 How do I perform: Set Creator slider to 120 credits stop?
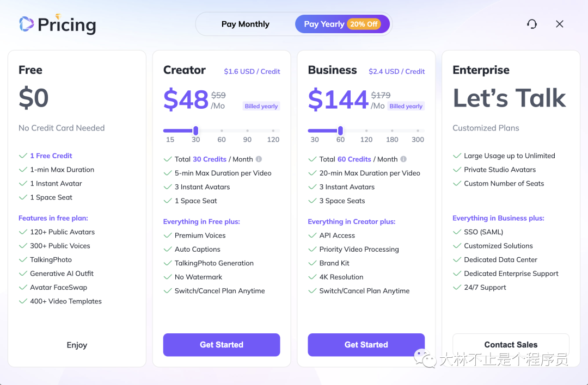pyautogui.click(x=273, y=131)
